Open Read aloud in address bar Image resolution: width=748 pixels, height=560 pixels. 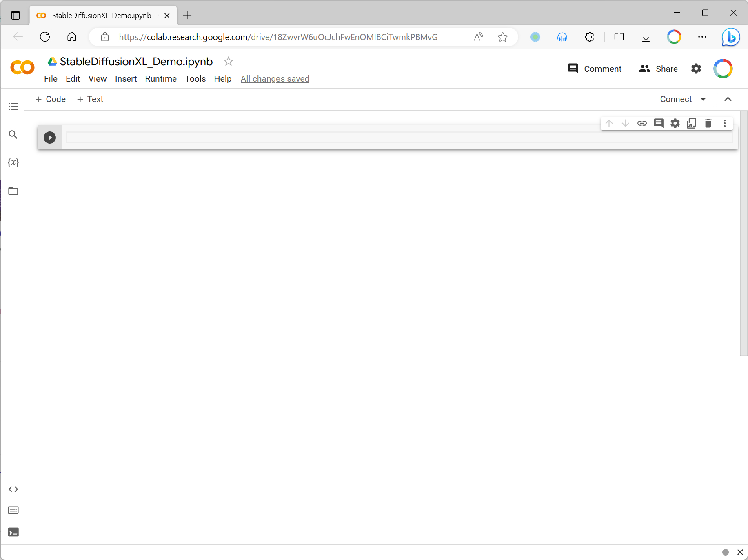(x=478, y=37)
